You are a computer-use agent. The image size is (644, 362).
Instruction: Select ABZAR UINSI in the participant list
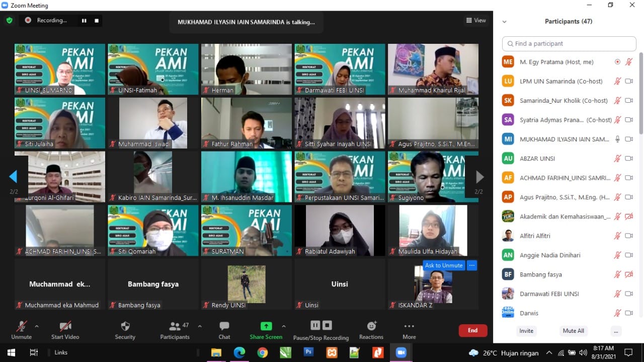click(537, 159)
